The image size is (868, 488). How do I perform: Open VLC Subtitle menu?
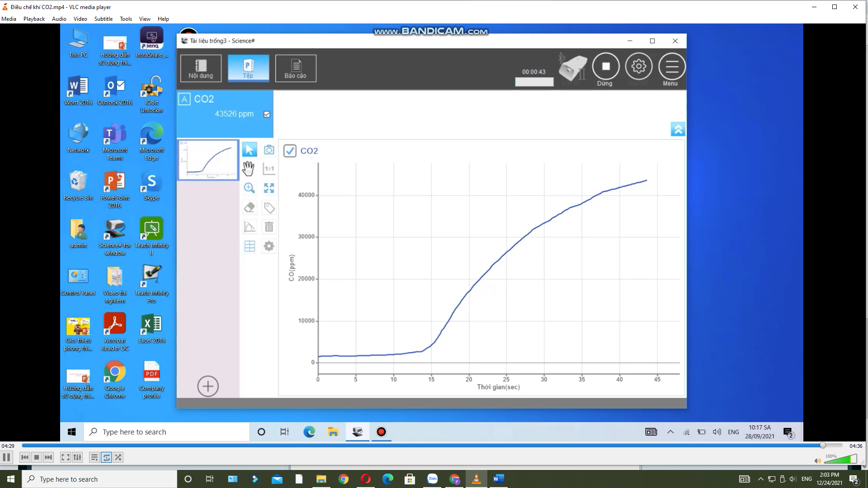[x=104, y=19]
